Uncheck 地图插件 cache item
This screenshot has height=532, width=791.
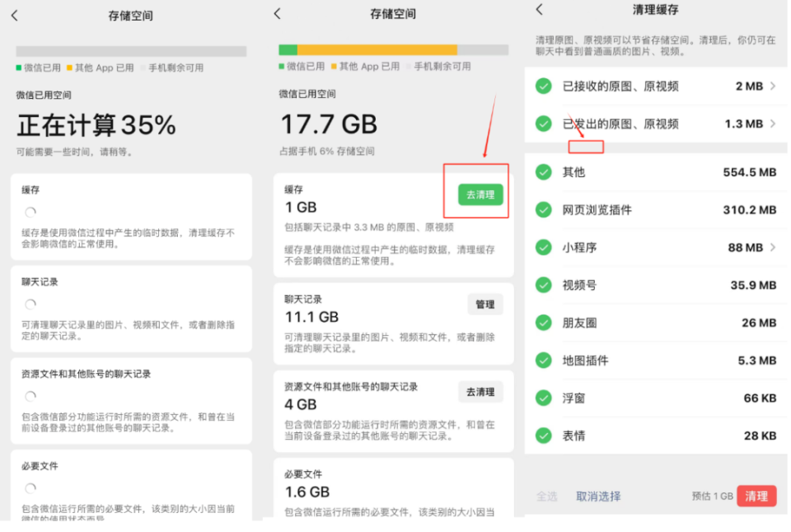click(543, 360)
